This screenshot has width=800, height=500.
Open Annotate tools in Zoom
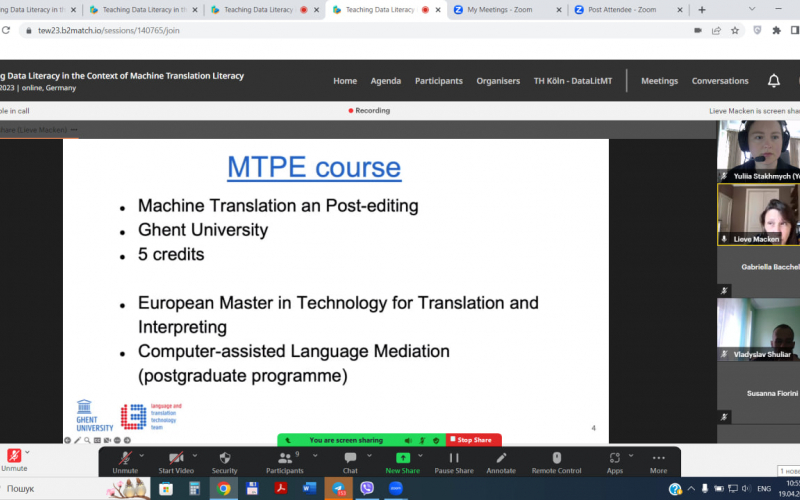pyautogui.click(x=501, y=463)
